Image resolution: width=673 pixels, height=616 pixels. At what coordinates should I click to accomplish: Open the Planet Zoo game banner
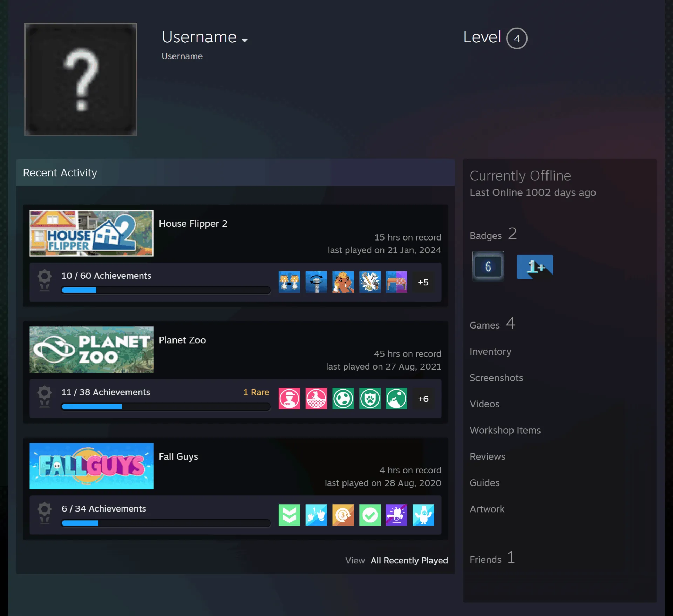[x=91, y=350]
